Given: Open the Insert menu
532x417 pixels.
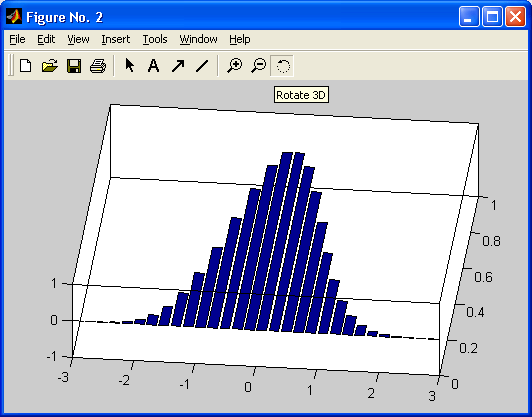Looking at the screenshot, I should pos(116,39).
